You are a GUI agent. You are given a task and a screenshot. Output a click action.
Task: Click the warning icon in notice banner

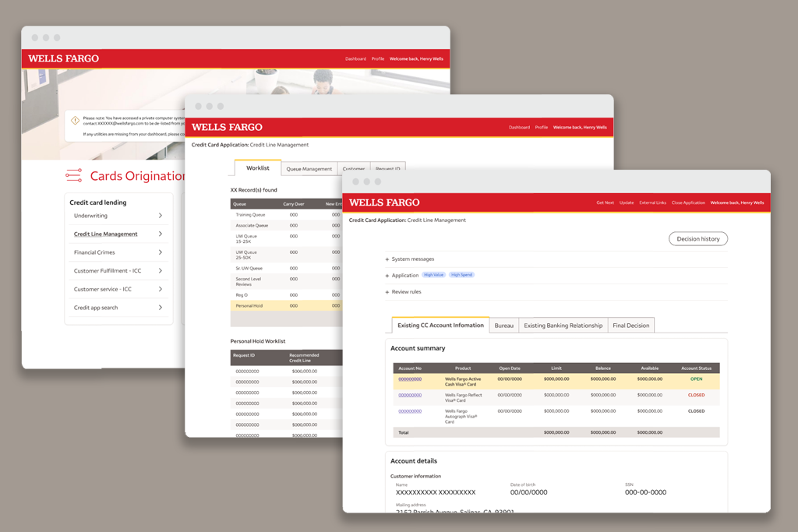tap(75, 121)
